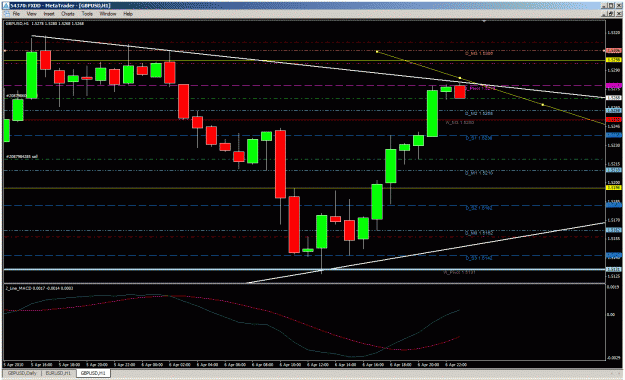
Task: Click the white current price tag 1.5268
Action: click(x=613, y=98)
